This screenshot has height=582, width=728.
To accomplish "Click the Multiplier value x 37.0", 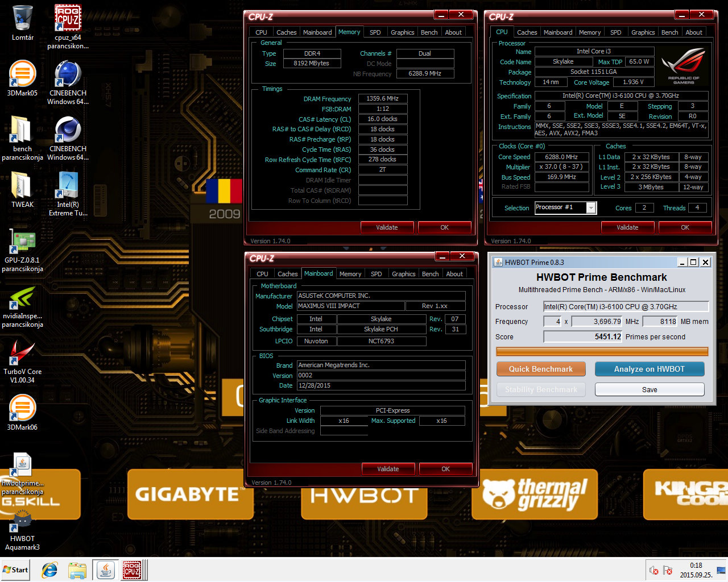I will pyautogui.click(x=561, y=167).
